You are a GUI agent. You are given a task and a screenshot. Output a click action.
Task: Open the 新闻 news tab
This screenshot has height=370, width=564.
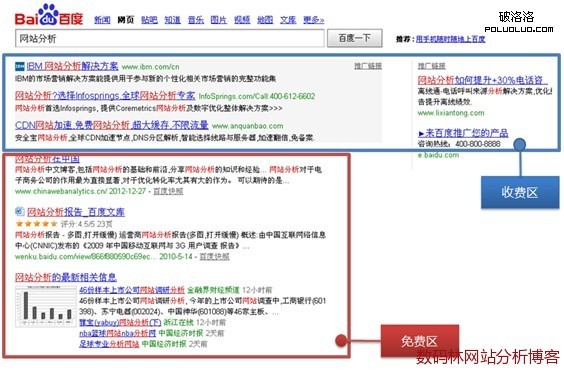click(x=102, y=20)
